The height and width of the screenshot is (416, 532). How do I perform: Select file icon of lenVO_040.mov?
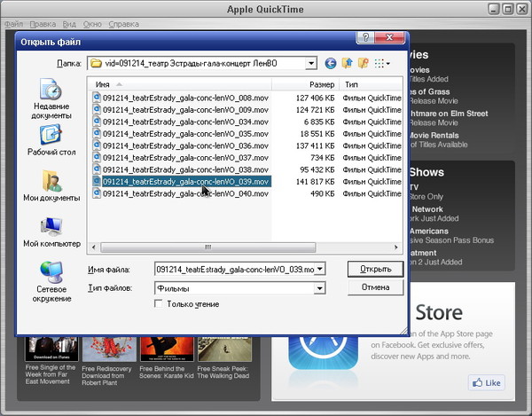pyautogui.click(x=97, y=193)
